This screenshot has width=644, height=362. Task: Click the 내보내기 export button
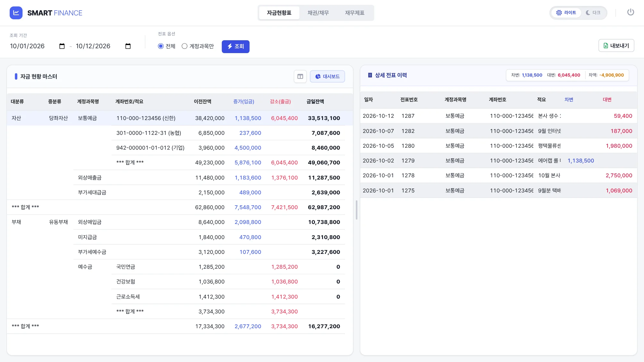click(x=616, y=46)
